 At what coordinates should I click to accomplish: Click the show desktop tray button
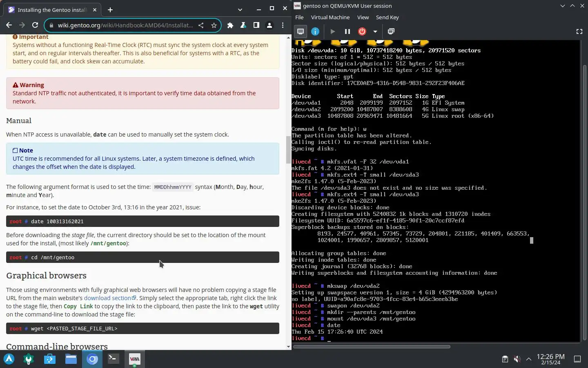pyautogui.click(x=577, y=359)
